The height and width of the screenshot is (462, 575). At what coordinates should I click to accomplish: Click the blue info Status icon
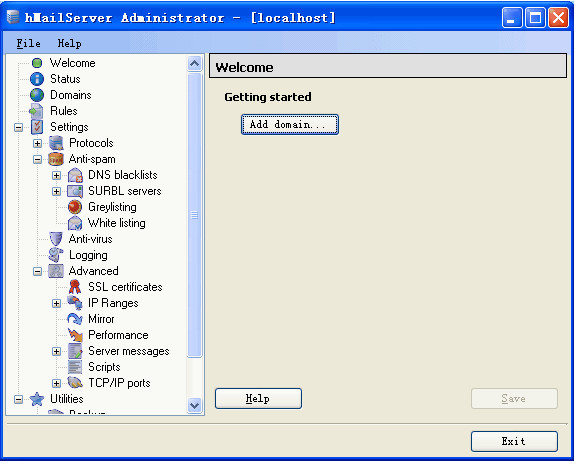(x=37, y=79)
